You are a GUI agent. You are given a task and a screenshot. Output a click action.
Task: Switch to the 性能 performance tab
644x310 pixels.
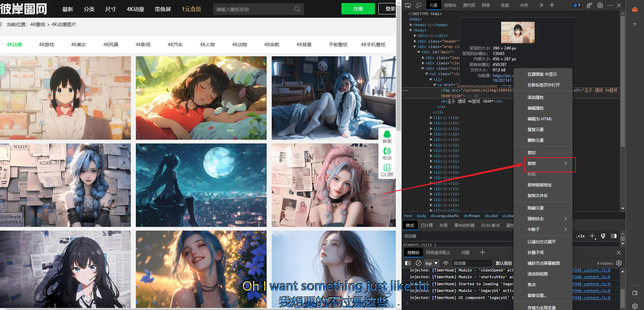tap(505, 5)
